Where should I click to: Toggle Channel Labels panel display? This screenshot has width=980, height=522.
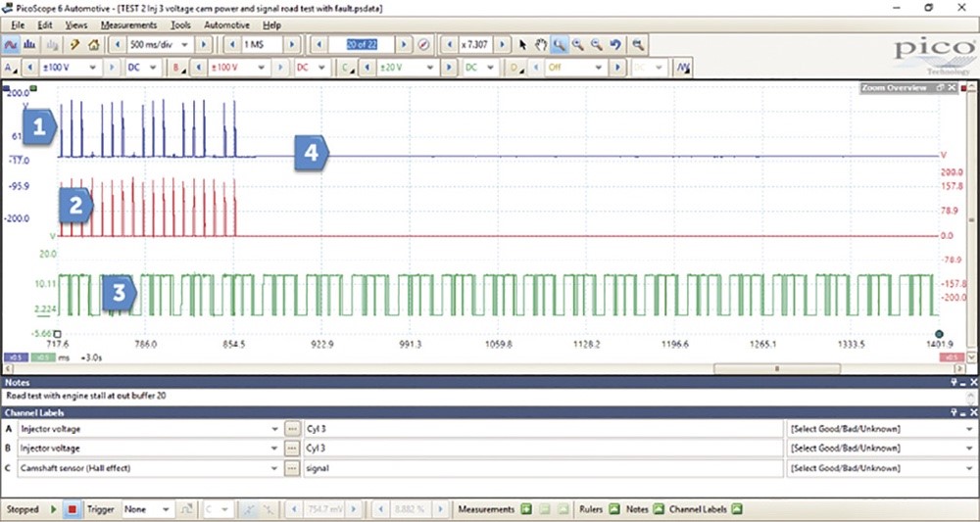[736, 509]
